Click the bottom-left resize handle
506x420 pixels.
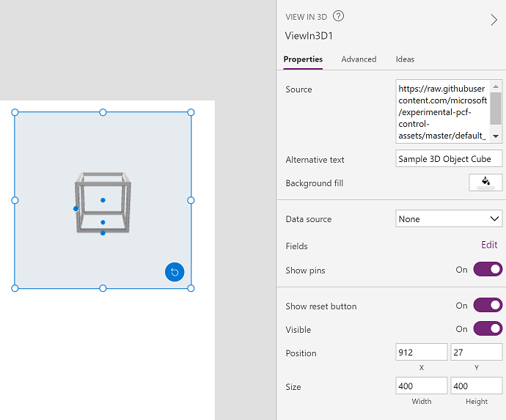pyautogui.click(x=15, y=288)
